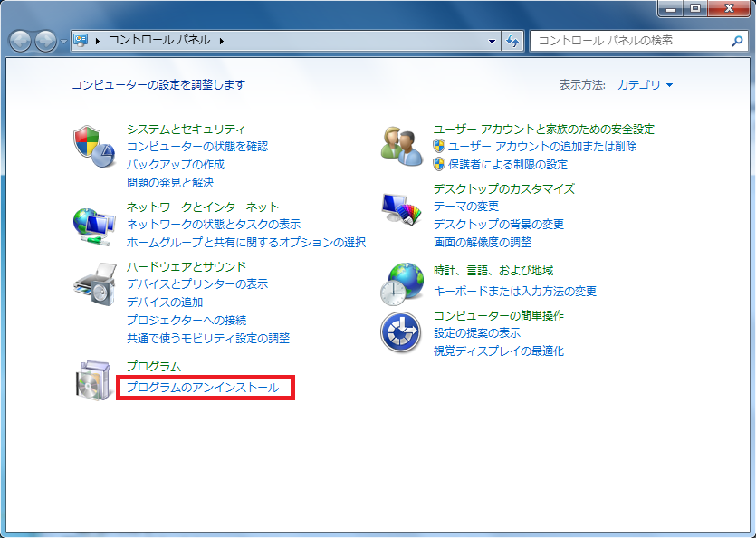Viewport: 756px width, 538px height.
Task: Open バックアップの作成 link
Action: pyautogui.click(x=176, y=164)
